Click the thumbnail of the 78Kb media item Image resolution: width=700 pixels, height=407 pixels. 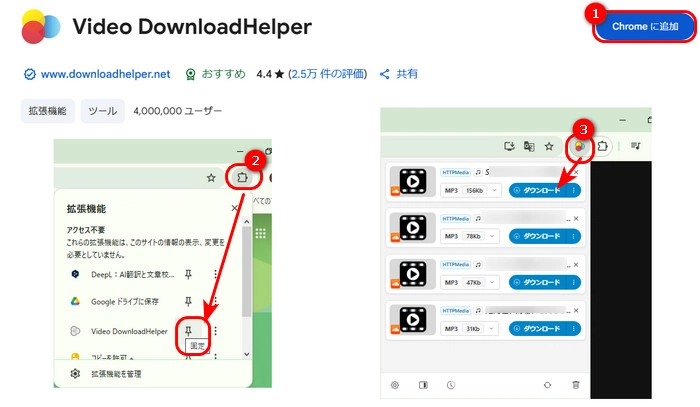[412, 228]
